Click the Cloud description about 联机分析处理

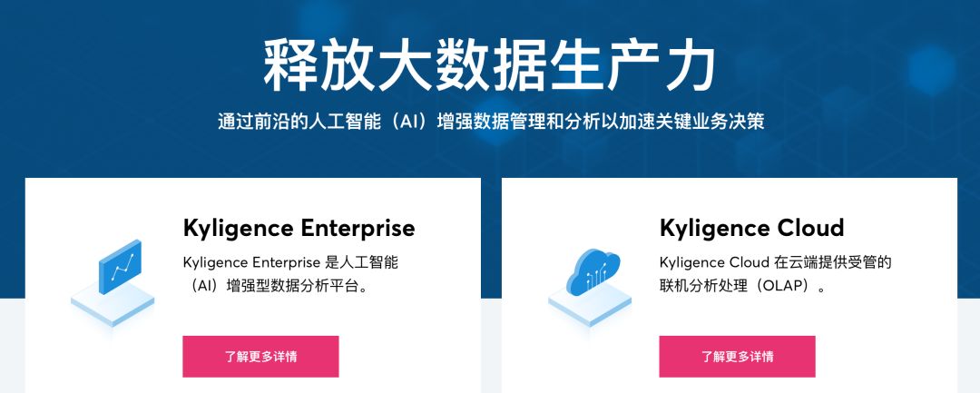pyautogui.click(x=775, y=274)
